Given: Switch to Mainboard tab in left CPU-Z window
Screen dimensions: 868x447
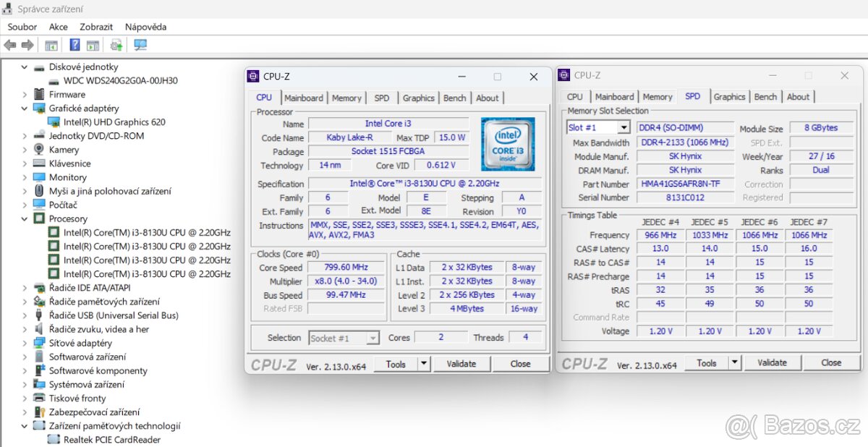Looking at the screenshot, I should point(303,98).
